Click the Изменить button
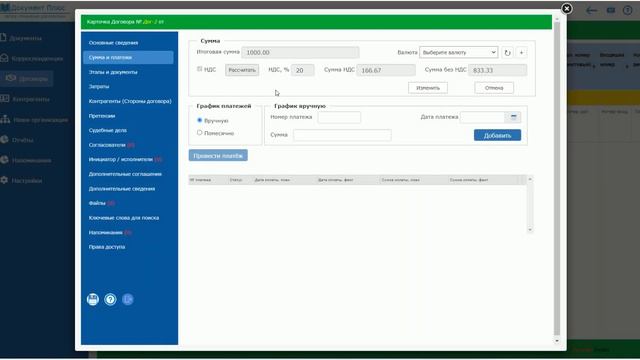Image resolution: width=640 pixels, height=360 pixels. pyautogui.click(x=428, y=88)
